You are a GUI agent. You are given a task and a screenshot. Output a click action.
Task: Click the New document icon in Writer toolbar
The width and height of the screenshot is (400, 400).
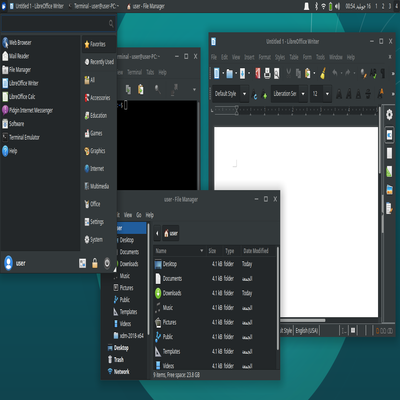click(217, 73)
